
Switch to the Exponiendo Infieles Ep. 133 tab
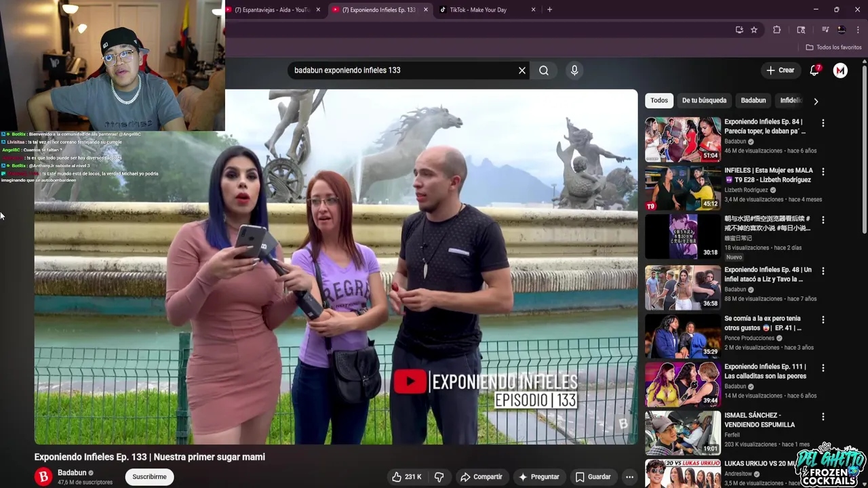pyautogui.click(x=378, y=10)
